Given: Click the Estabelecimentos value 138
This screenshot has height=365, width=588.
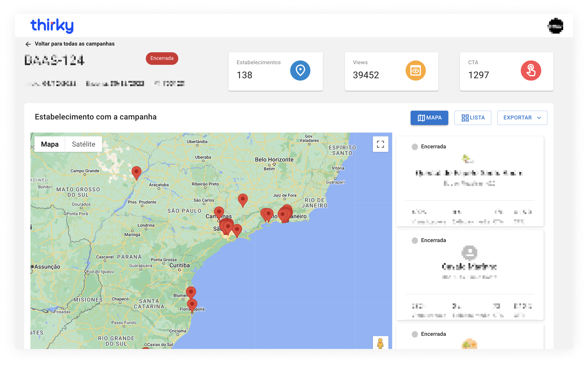Looking at the screenshot, I should [244, 75].
